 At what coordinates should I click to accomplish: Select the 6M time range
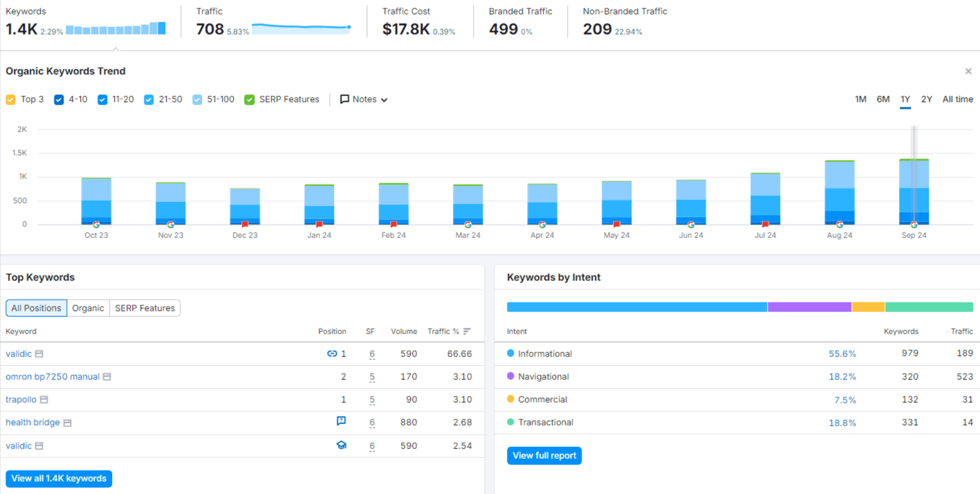[x=883, y=100]
